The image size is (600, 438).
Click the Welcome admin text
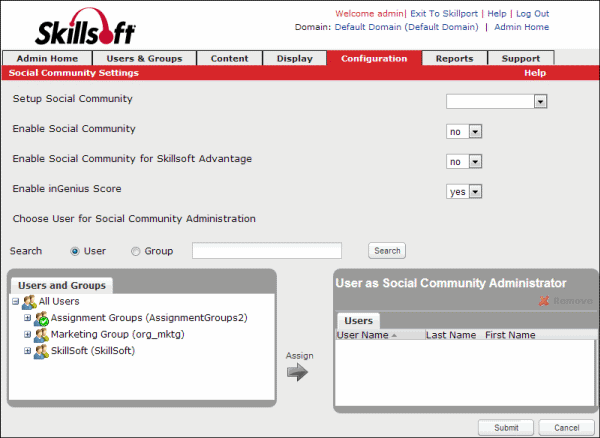point(369,14)
